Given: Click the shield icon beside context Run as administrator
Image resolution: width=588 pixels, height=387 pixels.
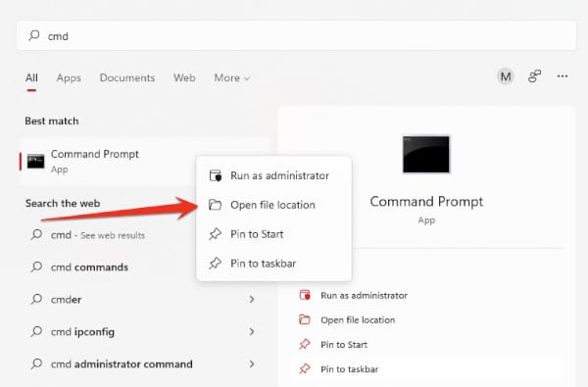Looking at the screenshot, I should 216,175.
